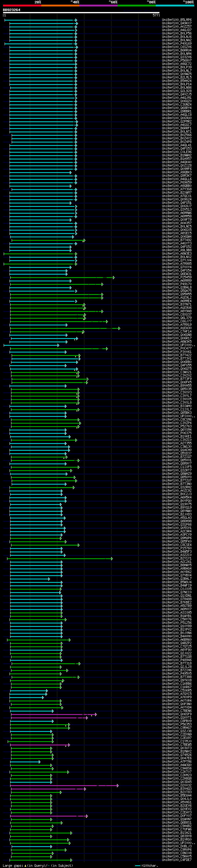Viewport: 197px width, 868px height.
Task: Select the UniRef100_P51256 label
Action: click(x=177, y=623)
